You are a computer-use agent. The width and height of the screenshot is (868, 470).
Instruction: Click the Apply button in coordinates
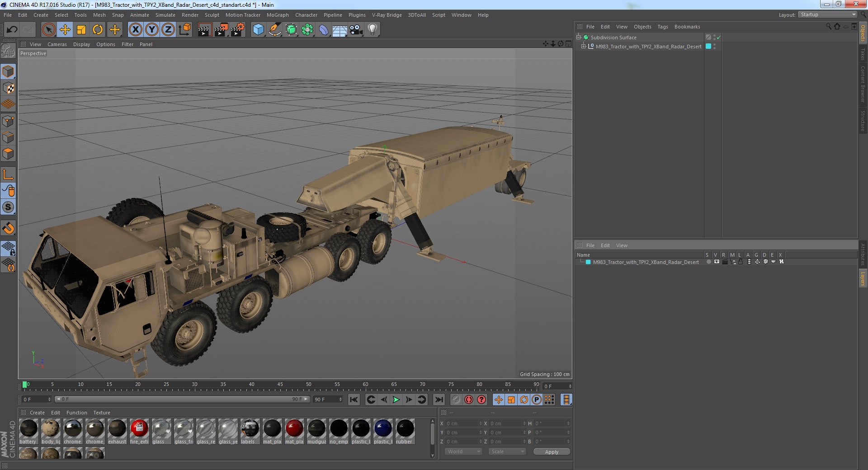pyautogui.click(x=552, y=452)
